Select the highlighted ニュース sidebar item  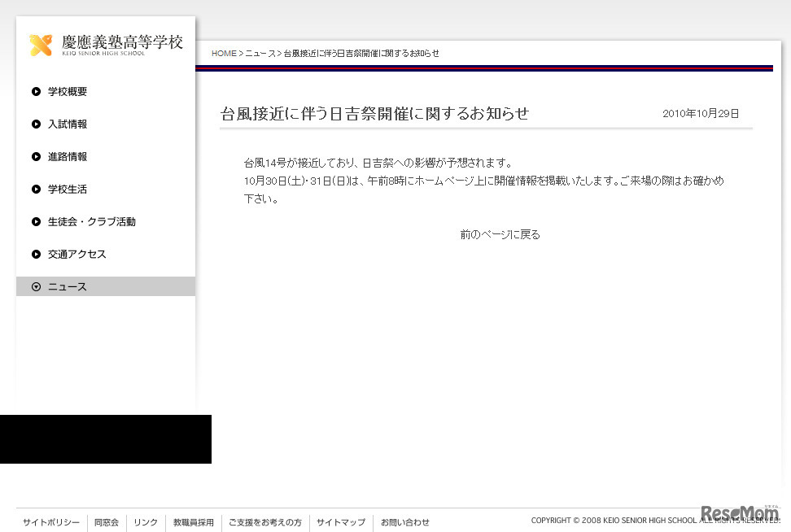(67, 286)
